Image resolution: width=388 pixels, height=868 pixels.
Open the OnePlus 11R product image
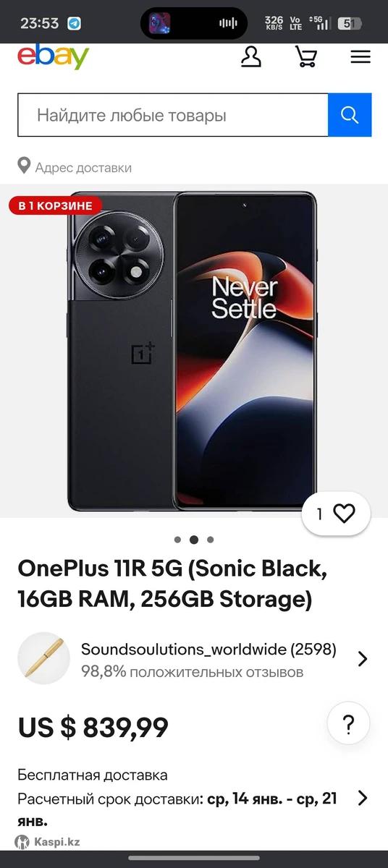click(x=193, y=351)
